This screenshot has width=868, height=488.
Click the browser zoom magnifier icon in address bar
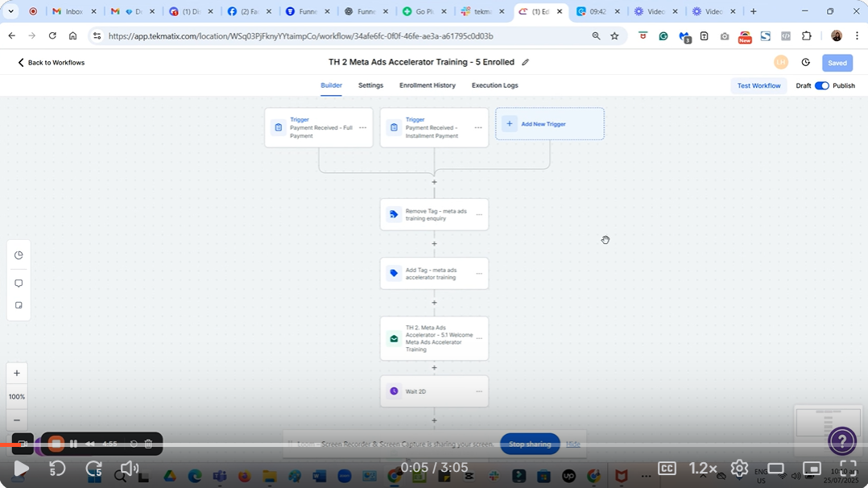click(x=596, y=36)
